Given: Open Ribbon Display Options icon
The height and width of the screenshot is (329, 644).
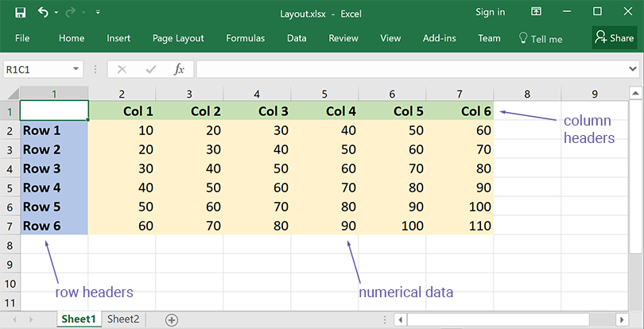Looking at the screenshot, I should click(x=536, y=11).
